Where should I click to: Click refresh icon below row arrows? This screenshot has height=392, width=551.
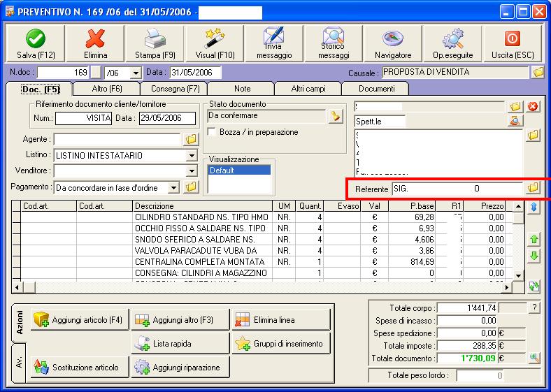click(534, 286)
